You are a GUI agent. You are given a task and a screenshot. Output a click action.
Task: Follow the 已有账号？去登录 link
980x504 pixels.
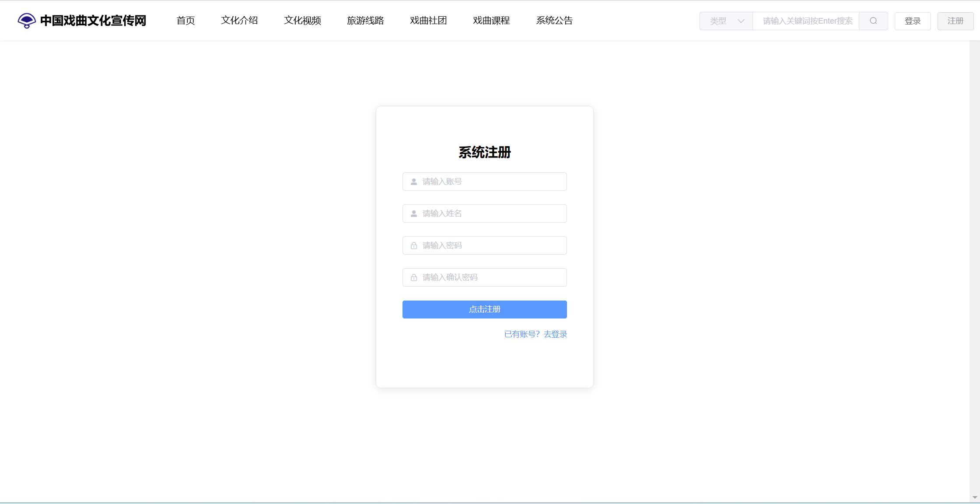coord(535,334)
